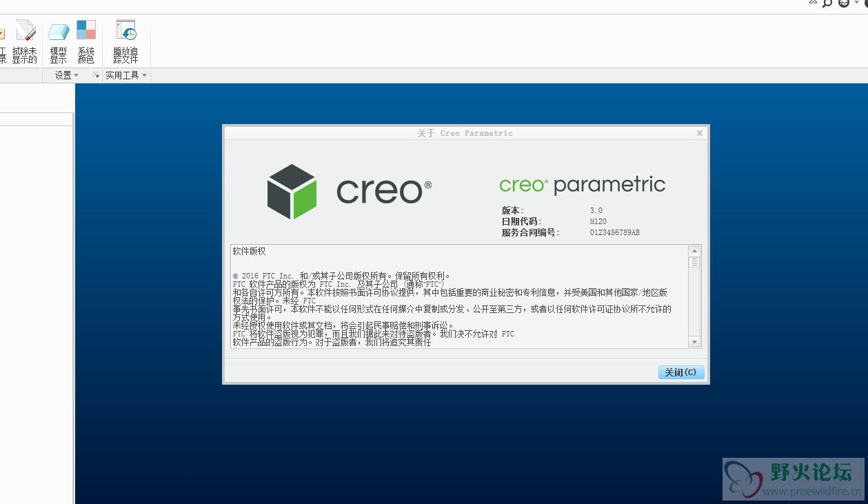Image resolution: width=868 pixels, height=504 pixels.
Task: Click the copyright text scrollbar down arrow
Action: [695, 342]
